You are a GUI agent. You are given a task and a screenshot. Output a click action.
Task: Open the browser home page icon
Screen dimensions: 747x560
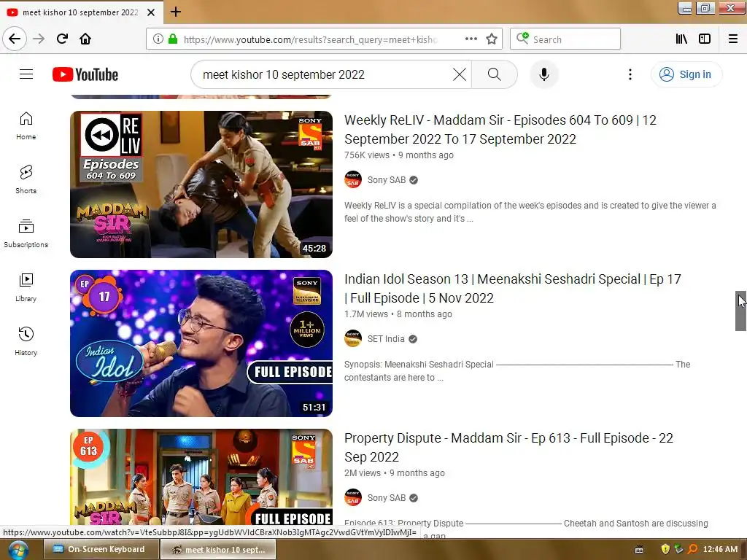point(85,39)
